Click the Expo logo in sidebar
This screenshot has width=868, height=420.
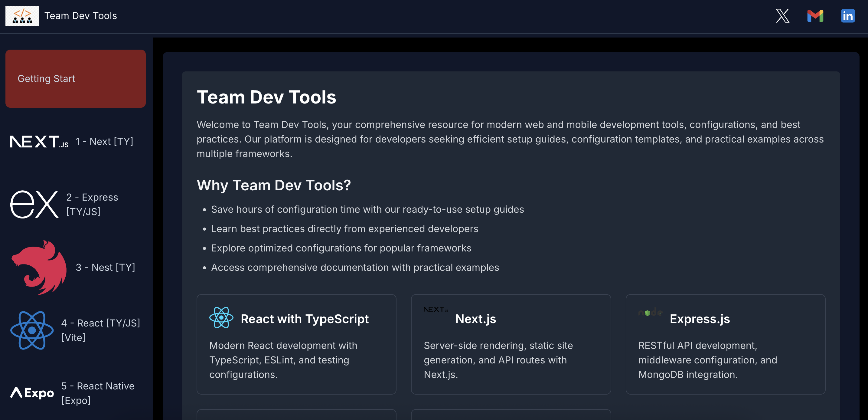pyautogui.click(x=32, y=393)
